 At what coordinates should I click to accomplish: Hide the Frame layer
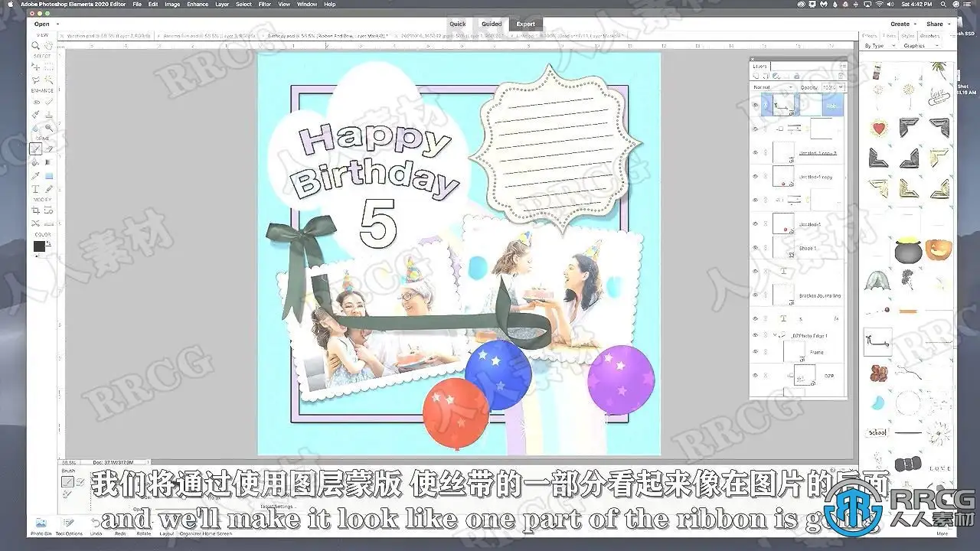[x=756, y=352]
